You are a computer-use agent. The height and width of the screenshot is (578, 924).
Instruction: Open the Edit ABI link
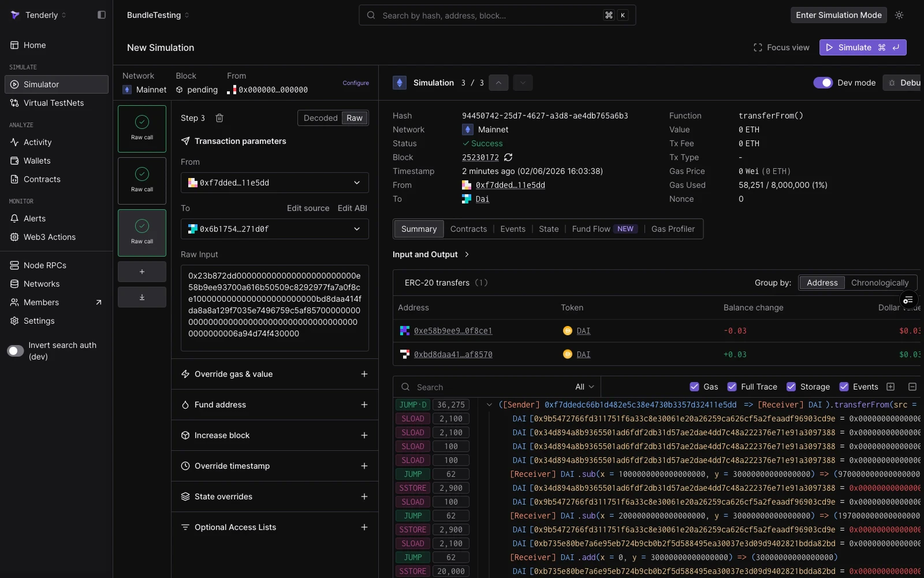point(352,208)
